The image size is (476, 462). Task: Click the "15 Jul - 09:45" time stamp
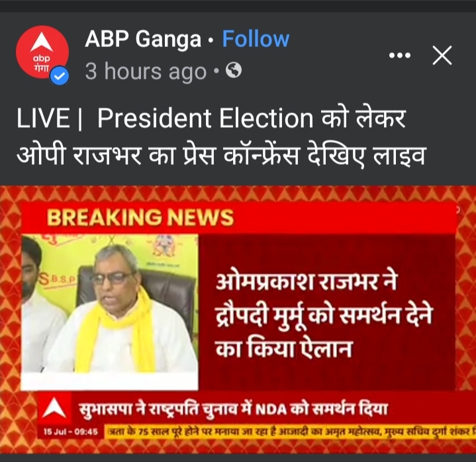[71, 432]
